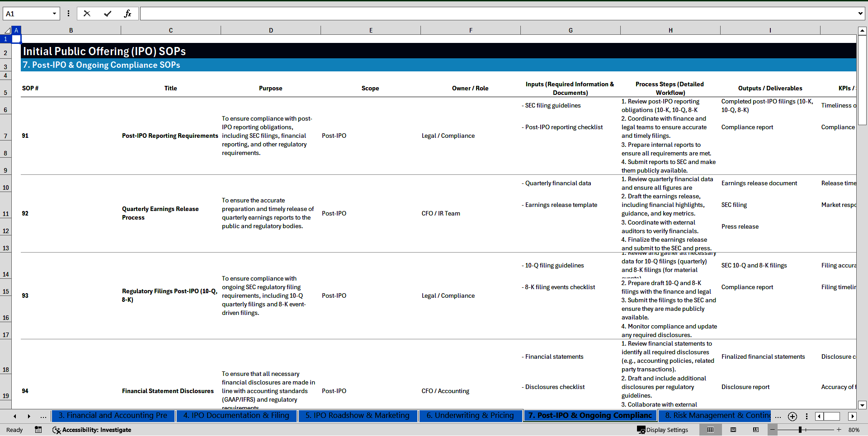Viewport: 868px width, 436px height.
Task: Click the Accessibility Investigate status icon
Action: (92, 430)
